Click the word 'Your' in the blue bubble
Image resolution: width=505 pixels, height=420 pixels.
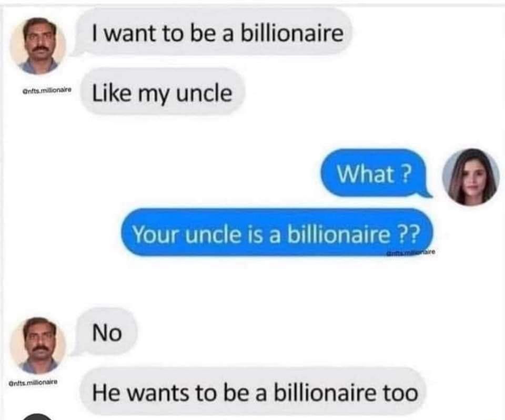point(155,234)
